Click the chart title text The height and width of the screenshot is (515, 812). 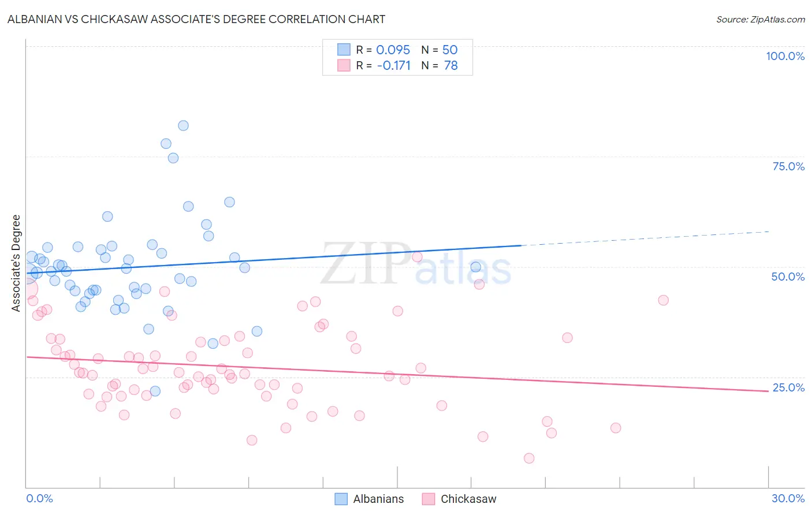(x=196, y=19)
